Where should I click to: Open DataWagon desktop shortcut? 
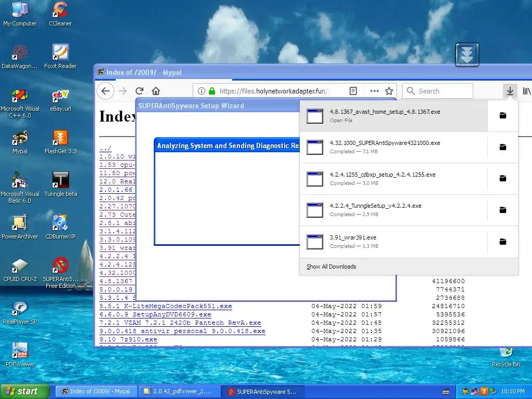(20, 56)
